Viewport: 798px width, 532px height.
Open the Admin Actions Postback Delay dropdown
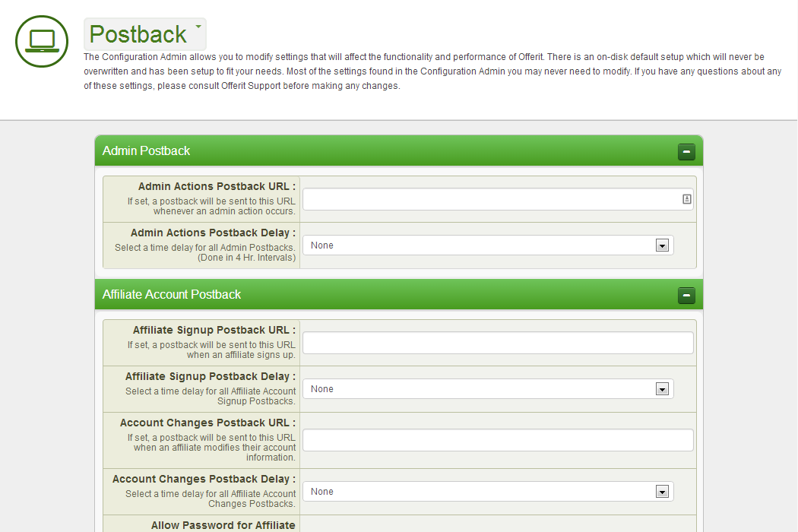(488, 245)
